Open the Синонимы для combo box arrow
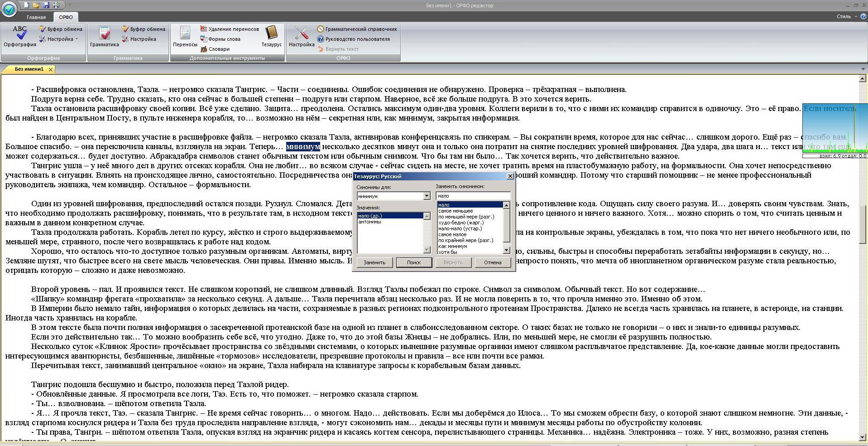 click(x=426, y=196)
